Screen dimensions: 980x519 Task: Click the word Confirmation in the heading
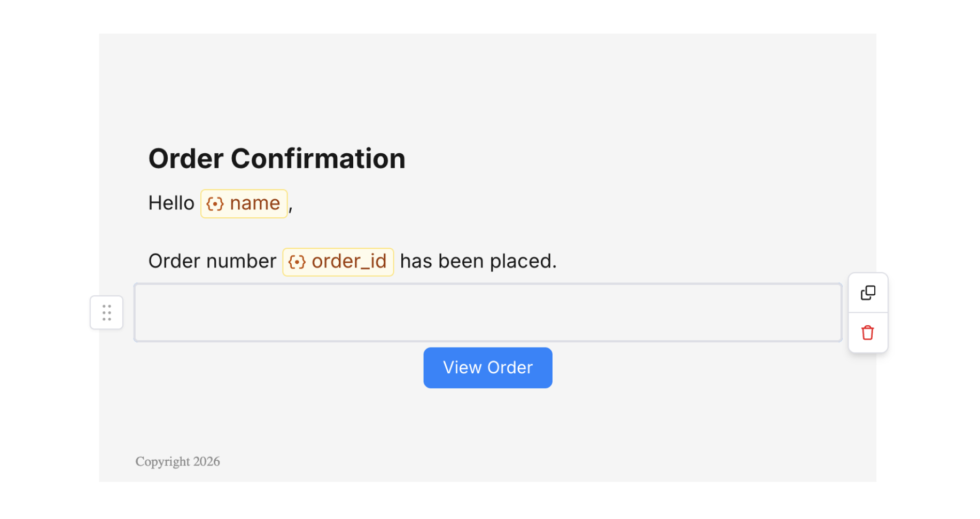coord(318,159)
